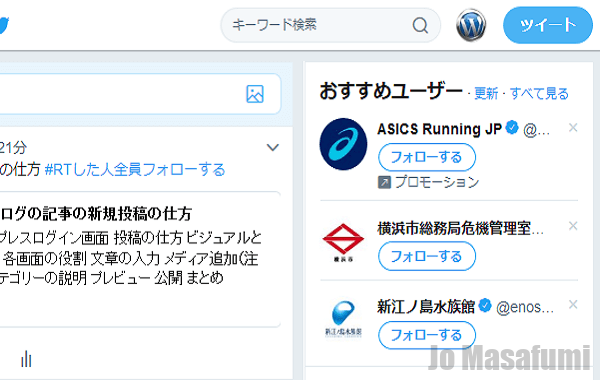Click the すべて見る link
The image size is (600, 380).
[x=539, y=93]
